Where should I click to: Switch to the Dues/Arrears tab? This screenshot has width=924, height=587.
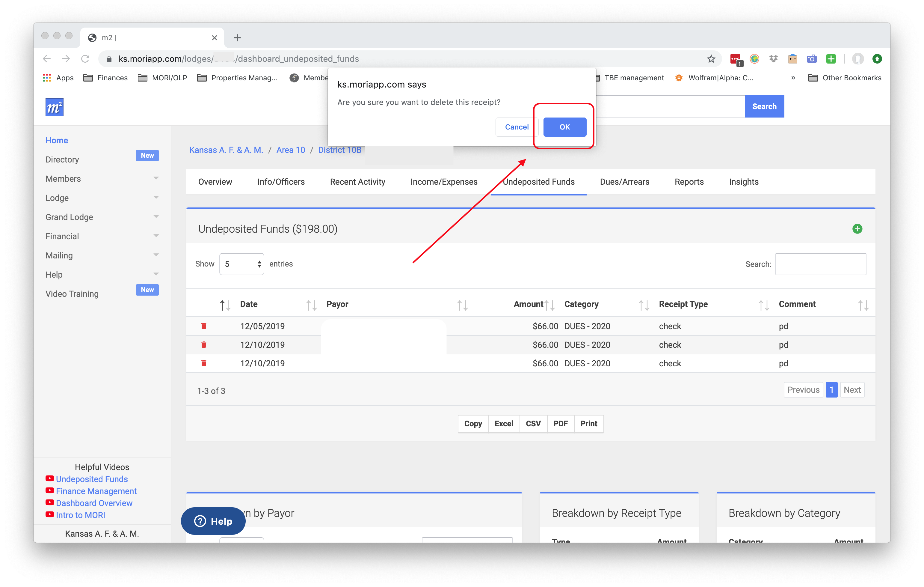[x=624, y=182]
